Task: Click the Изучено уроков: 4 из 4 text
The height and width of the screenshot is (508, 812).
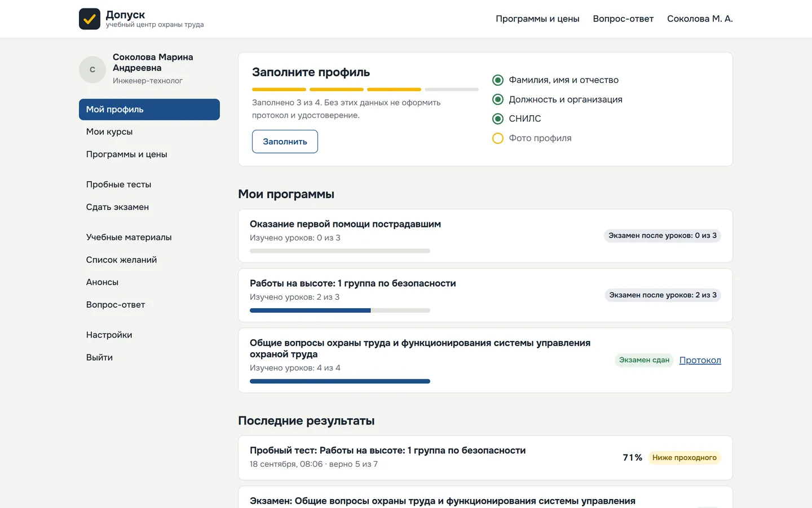Action: click(295, 368)
